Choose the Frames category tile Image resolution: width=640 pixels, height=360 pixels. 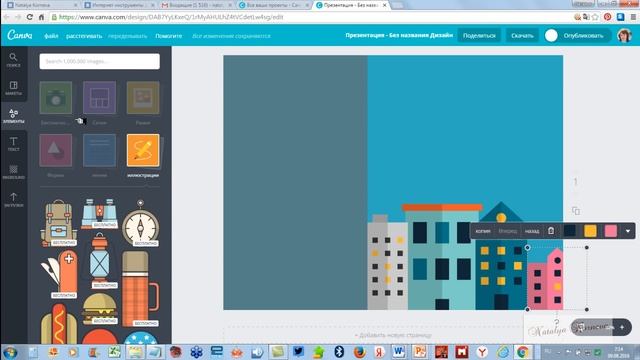(x=143, y=98)
